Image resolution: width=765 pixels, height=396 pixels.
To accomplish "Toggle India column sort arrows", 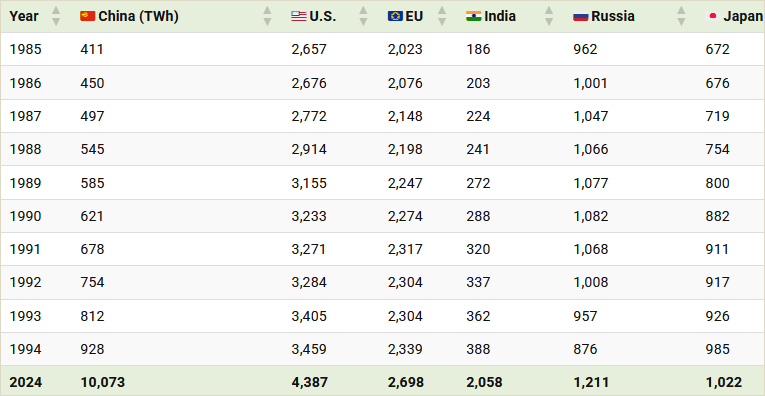I will click(x=549, y=16).
